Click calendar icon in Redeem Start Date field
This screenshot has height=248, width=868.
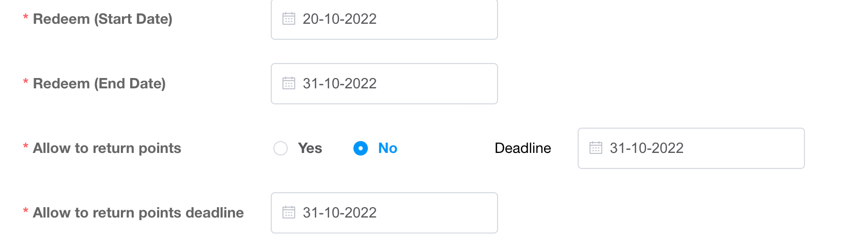288,19
